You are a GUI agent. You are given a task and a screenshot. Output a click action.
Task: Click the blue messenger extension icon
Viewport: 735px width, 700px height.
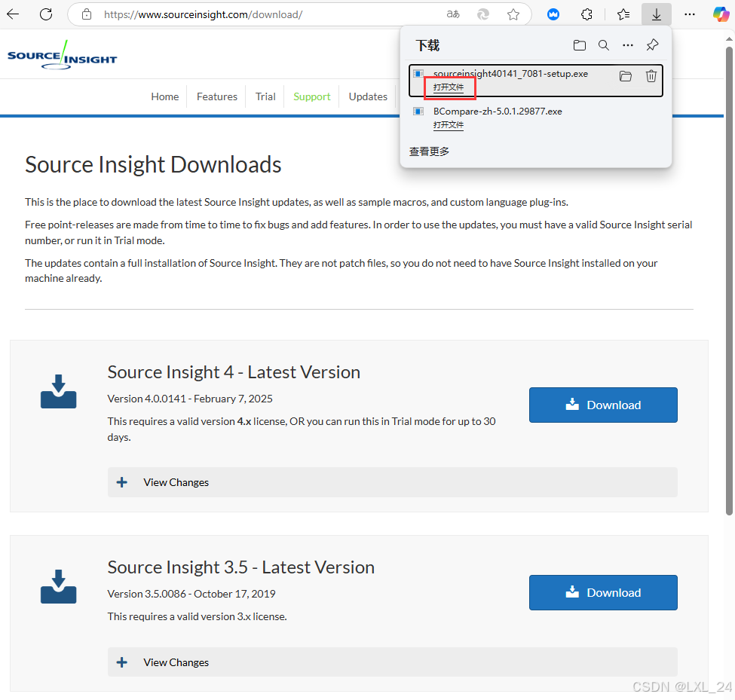pyautogui.click(x=553, y=14)
